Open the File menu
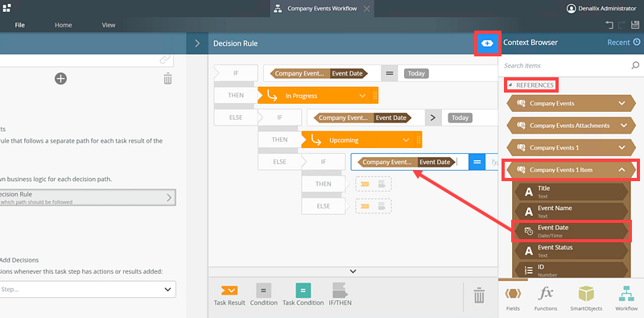 (19, 25)
